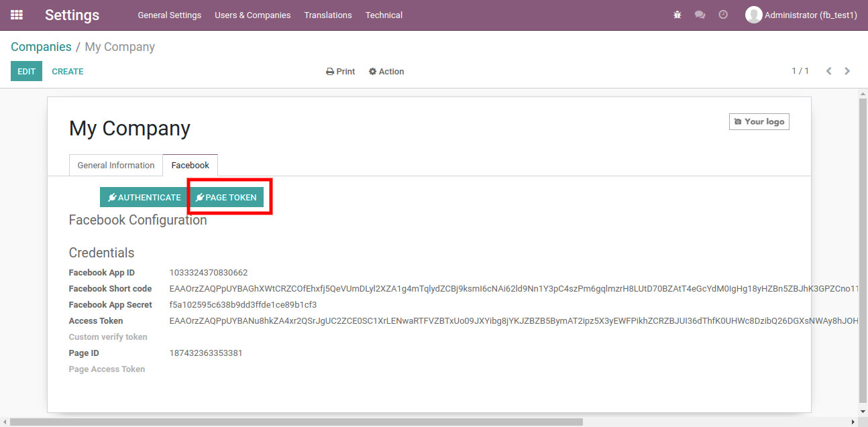Click the vertical scrollbar
Image resolution: width=868 pixels, height=427 pixels.
click(x=863, y=251)
